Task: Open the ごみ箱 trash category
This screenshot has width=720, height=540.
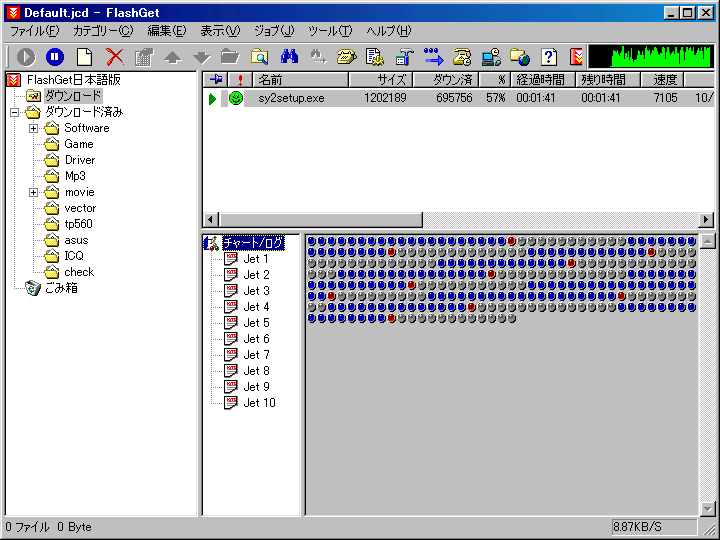Action: [61, 288]
